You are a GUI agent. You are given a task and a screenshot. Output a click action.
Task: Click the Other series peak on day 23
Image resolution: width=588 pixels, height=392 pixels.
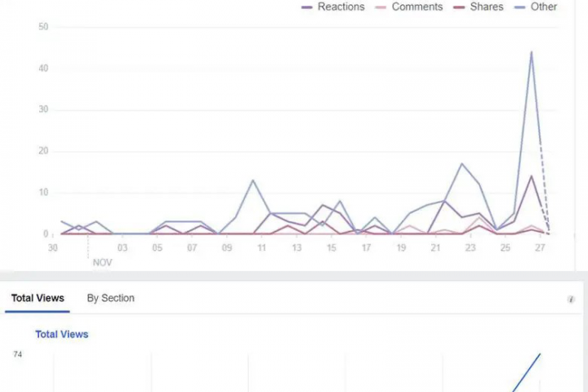pos(462,164)
